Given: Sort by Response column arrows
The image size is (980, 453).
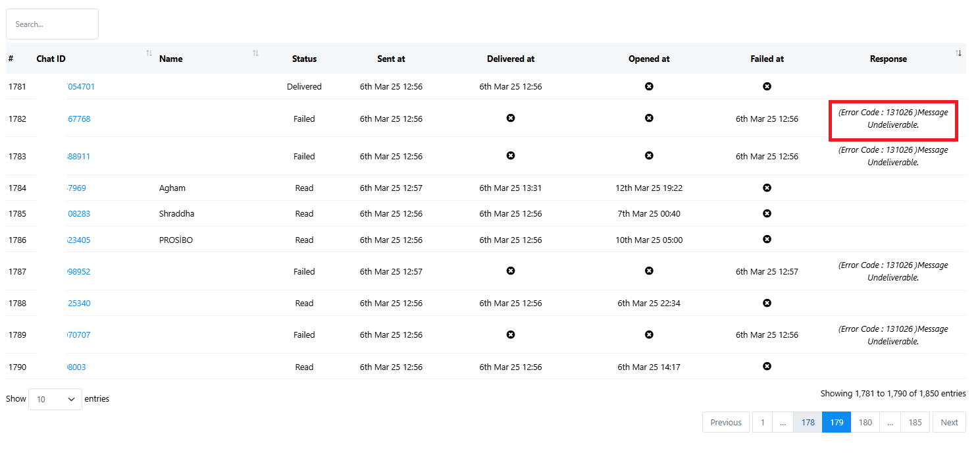Looking at the screenshot, I should [958, 53].
